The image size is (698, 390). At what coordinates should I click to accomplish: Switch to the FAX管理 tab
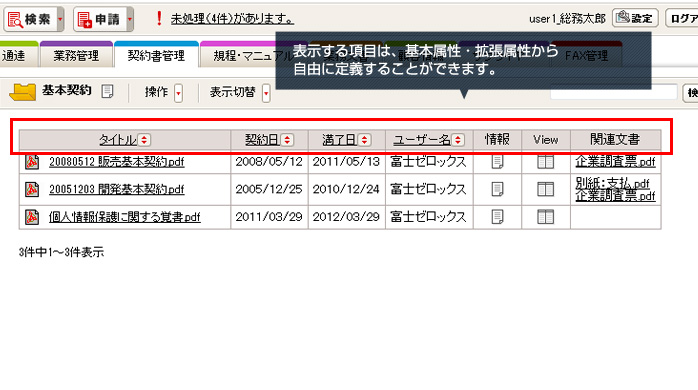[586, 55]
